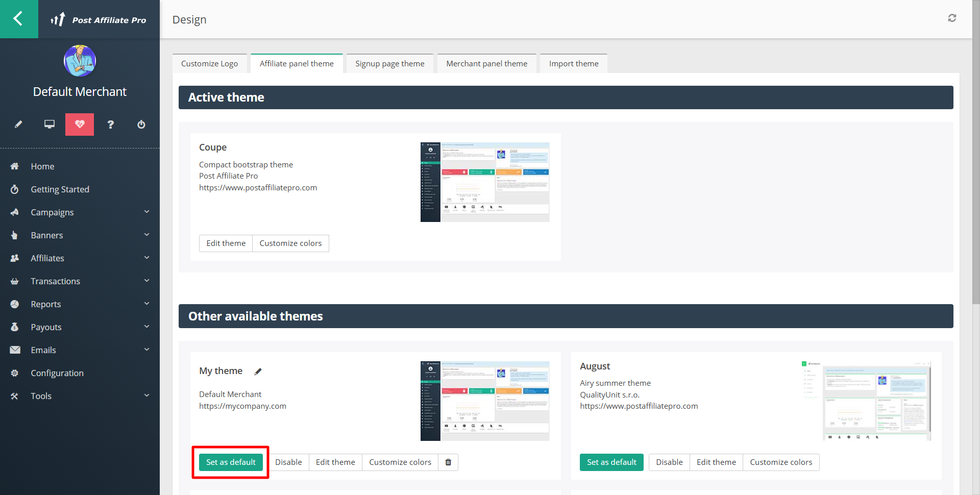Open the August theme preview thumbnail
Screen dimensions: 980x495
point(866,401)
